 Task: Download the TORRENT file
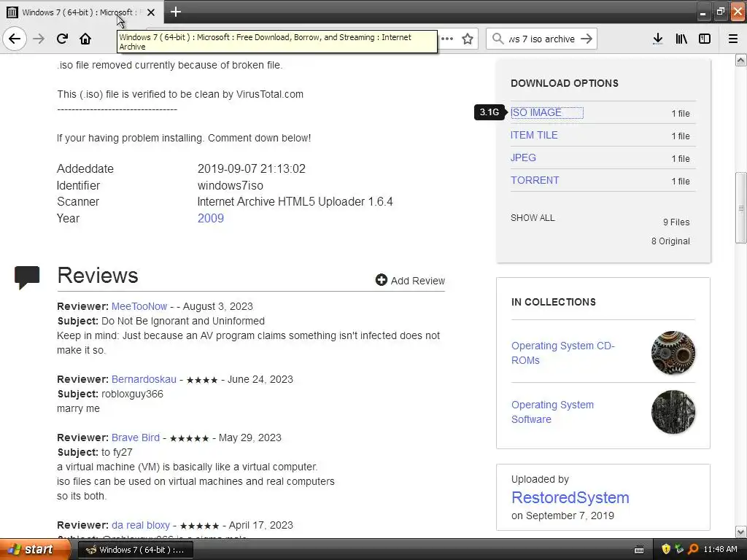[x=535, y=181]
